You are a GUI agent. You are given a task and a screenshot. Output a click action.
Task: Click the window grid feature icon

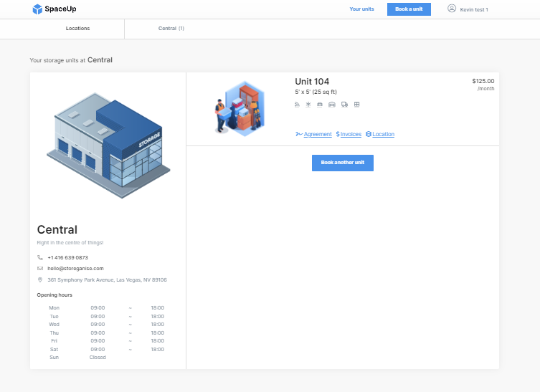[357, 105]
